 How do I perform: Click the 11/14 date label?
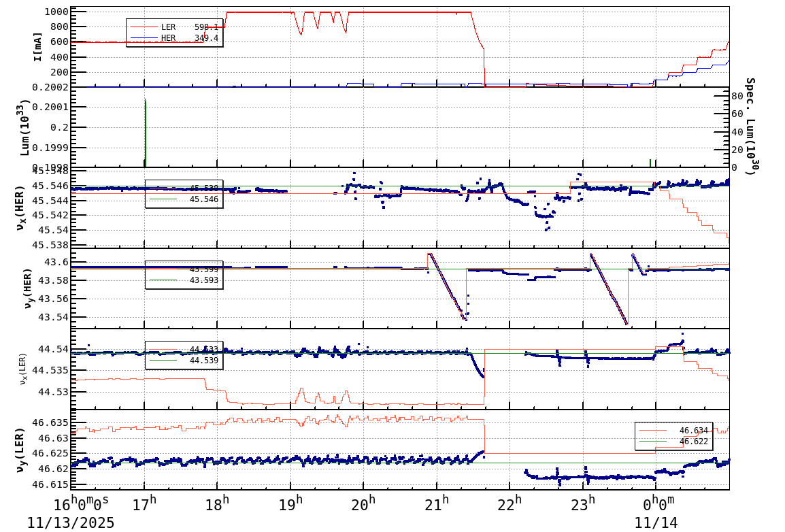pos(656,523)
